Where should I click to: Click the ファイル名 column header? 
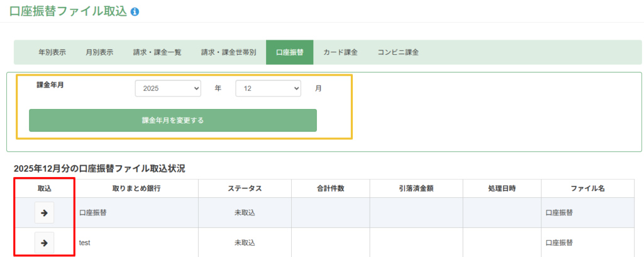pos(587,188)
